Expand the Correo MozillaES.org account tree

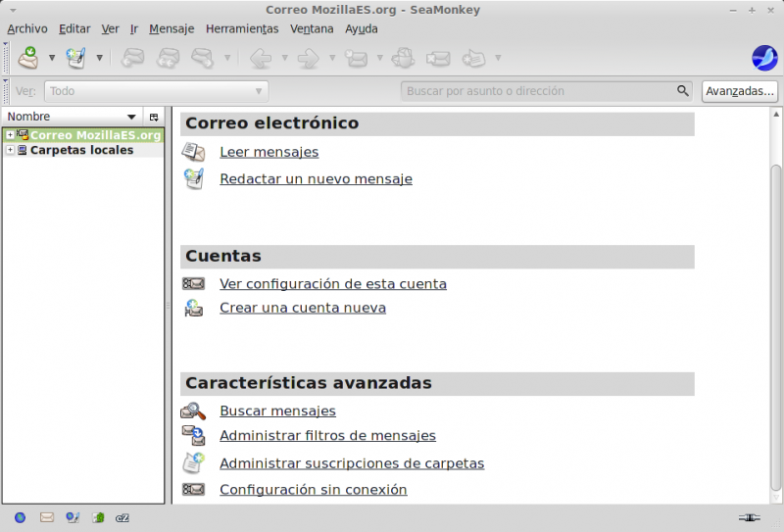10,135
